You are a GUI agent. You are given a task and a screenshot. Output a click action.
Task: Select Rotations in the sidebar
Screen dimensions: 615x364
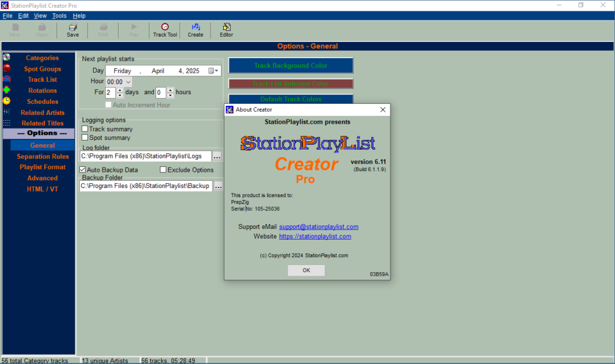43,90
